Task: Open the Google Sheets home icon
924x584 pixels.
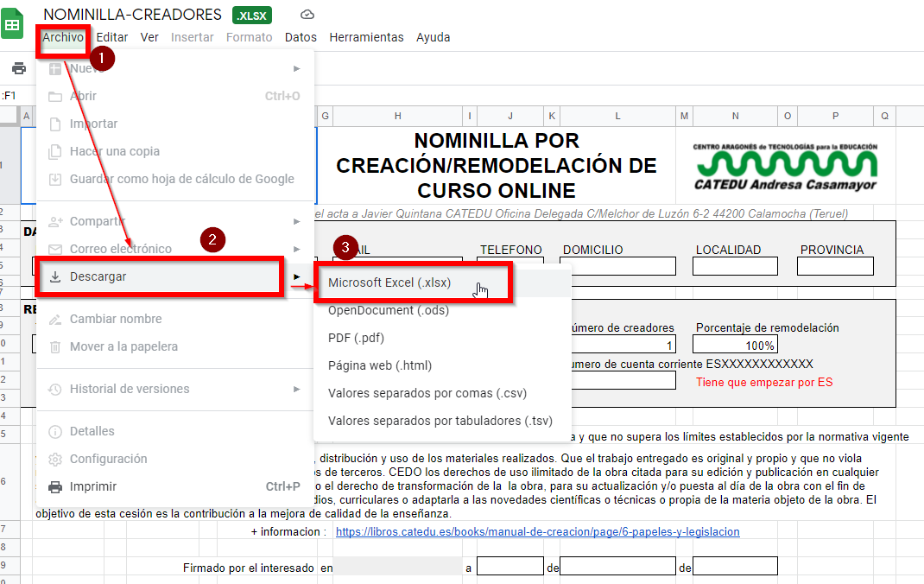Action: (x=12, y=23)
